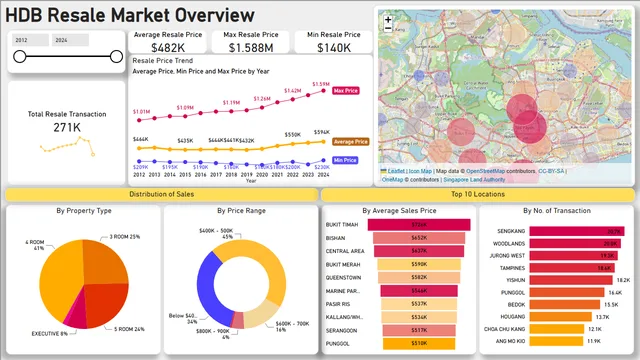Click the CHOA CHU KANG 12.1K bar
640x360 pixels.
[557, 329]
